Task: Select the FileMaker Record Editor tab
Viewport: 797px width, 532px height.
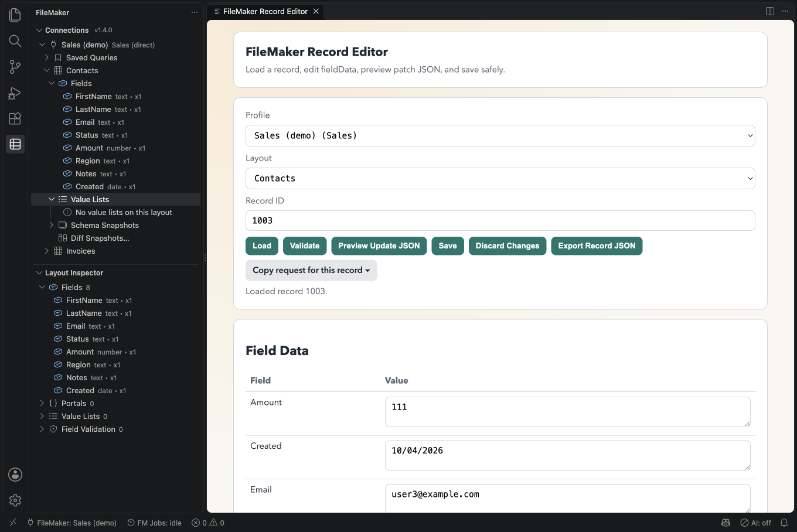Action: click(265, 11)
